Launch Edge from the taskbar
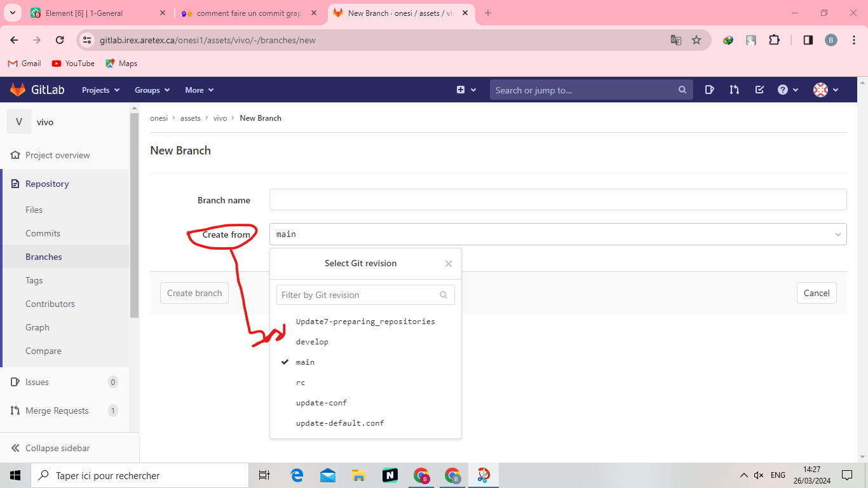 coord(297,475)
